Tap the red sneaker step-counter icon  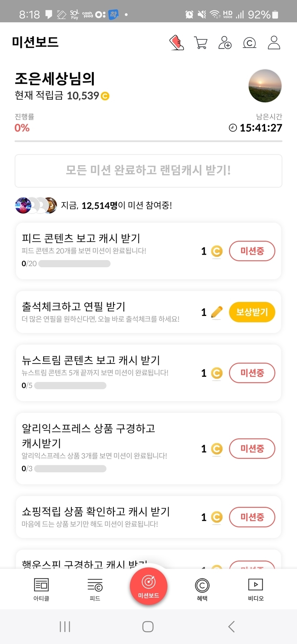[176, 43]
